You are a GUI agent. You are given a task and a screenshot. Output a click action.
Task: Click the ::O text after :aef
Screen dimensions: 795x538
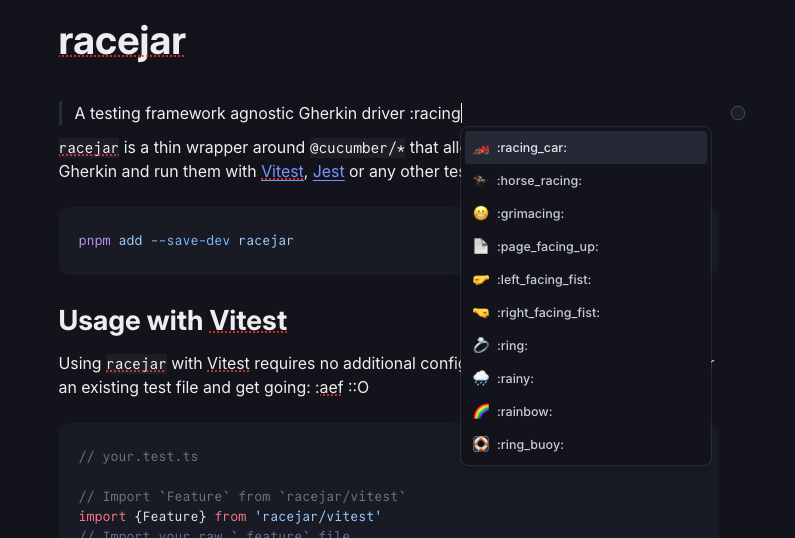pyautogui.click(x=358, y=387)
